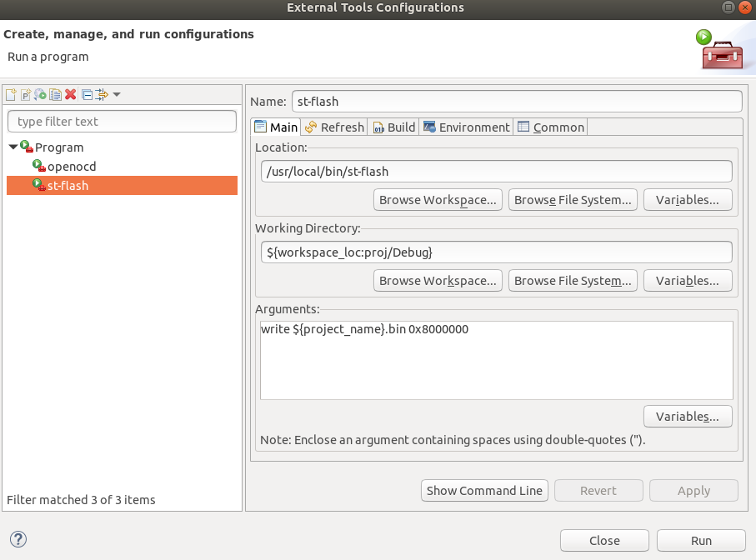Edit the Name field containing st-flash
This screenshot has width=756, height=560.
(517, 101)
